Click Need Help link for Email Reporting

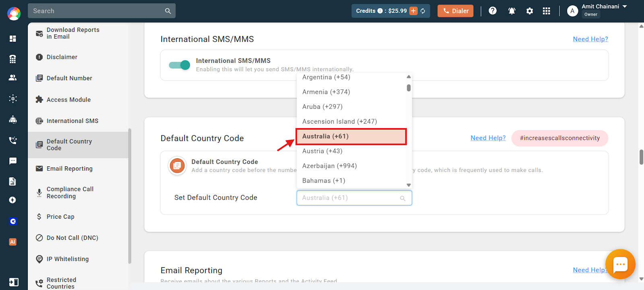click(590, 270)
